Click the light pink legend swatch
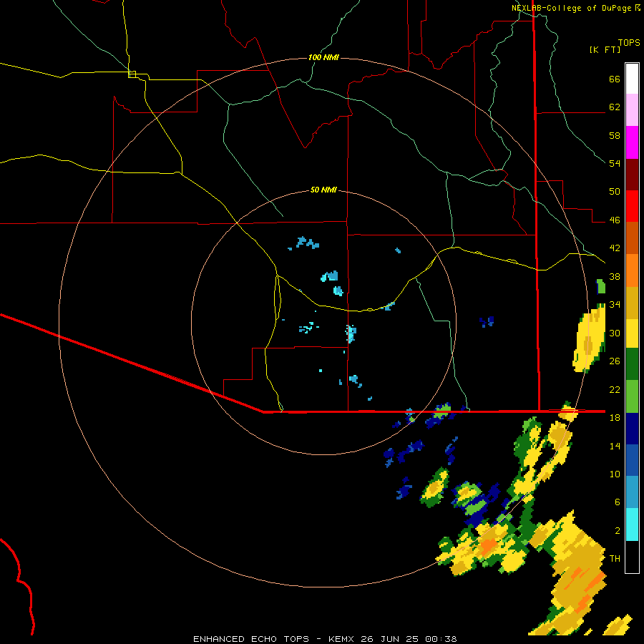This screenshot has width=644, height=644. click(632, 109)
